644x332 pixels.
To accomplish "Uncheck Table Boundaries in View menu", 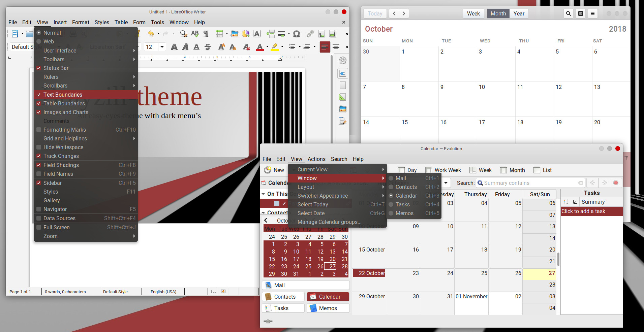I will [39, 103].
